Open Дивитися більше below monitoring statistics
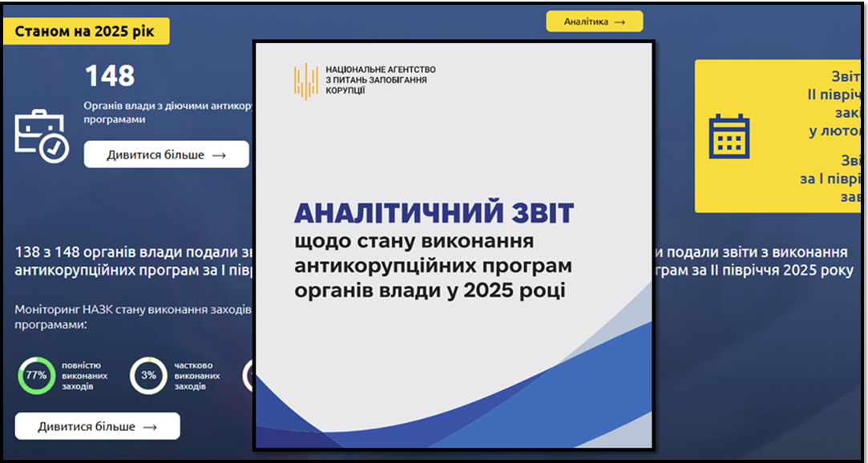This screenshot has width=868, height=463. (x=97, y=427)
